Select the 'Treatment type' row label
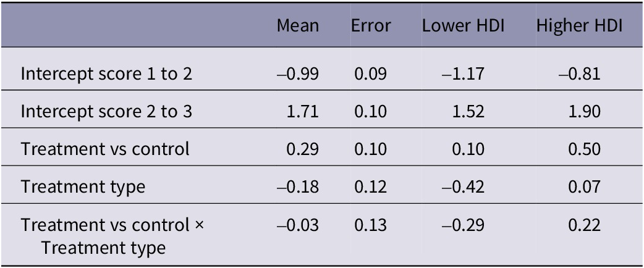Image resolution: width=644 pixels, height=268 pixels. (83, 186)
